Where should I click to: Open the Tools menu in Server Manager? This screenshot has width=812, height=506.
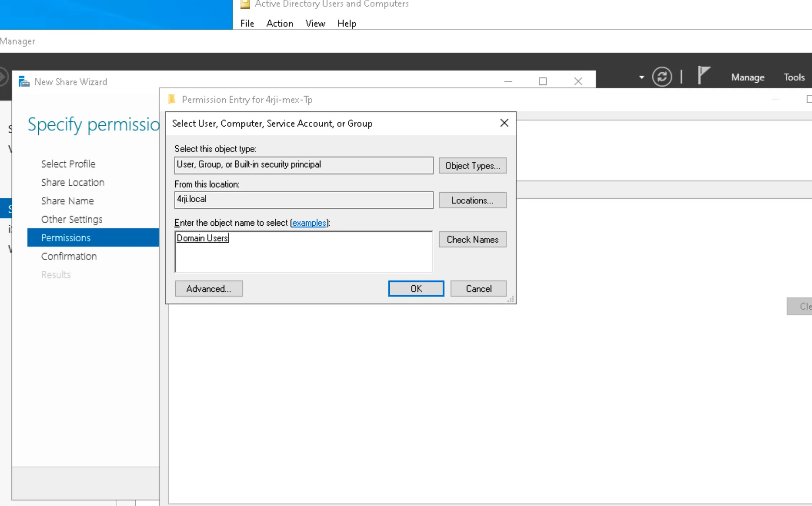click(794, 77)
